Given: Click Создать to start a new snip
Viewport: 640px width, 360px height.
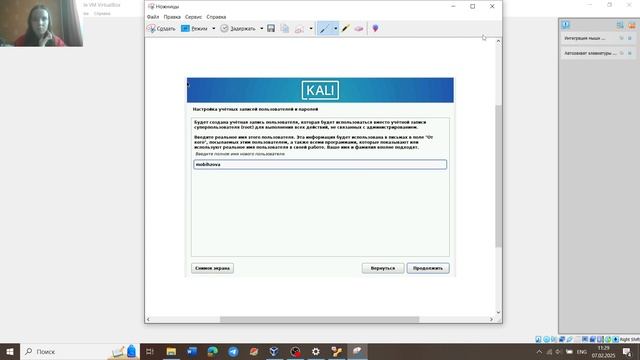Looking at the screenshot, I should coord(161,29).
